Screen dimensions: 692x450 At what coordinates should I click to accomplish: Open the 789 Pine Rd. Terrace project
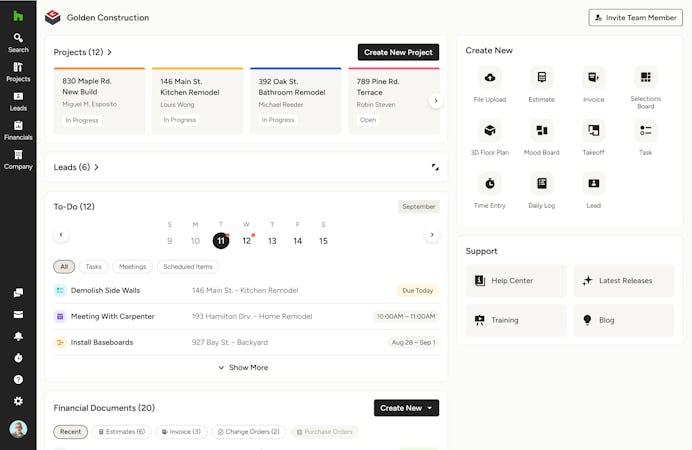tap(394, 101)
